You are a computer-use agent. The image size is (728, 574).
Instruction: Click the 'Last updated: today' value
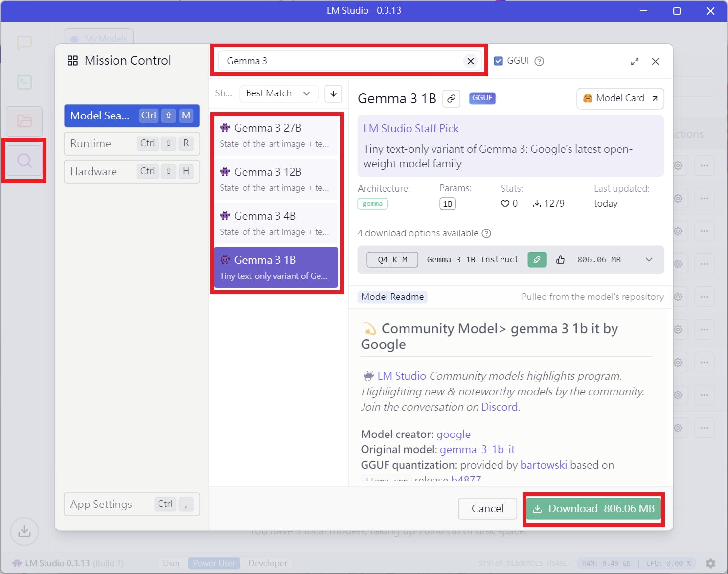point(606,204)
